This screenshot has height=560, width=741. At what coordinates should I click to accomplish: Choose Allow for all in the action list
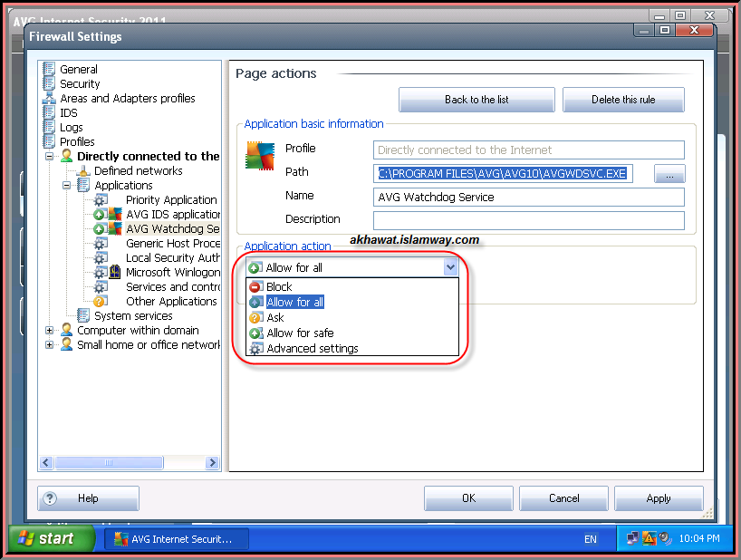[x=352, y=302]
